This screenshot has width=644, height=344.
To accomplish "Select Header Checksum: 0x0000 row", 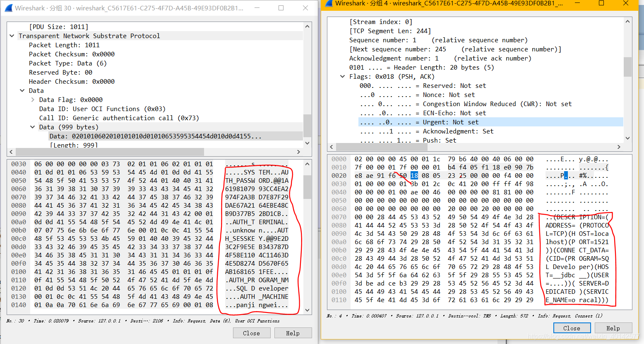I will coord(72,82).
